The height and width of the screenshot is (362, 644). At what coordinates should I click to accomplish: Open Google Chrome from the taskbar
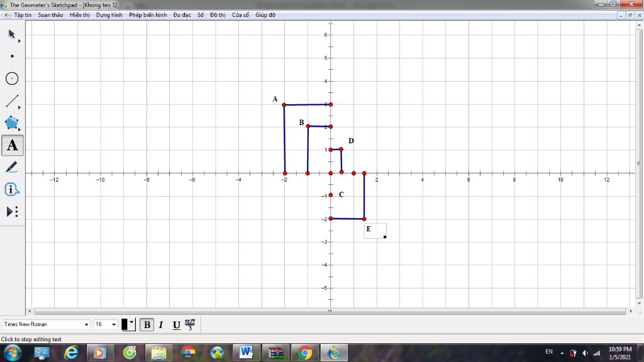click(x=305, y=353)
